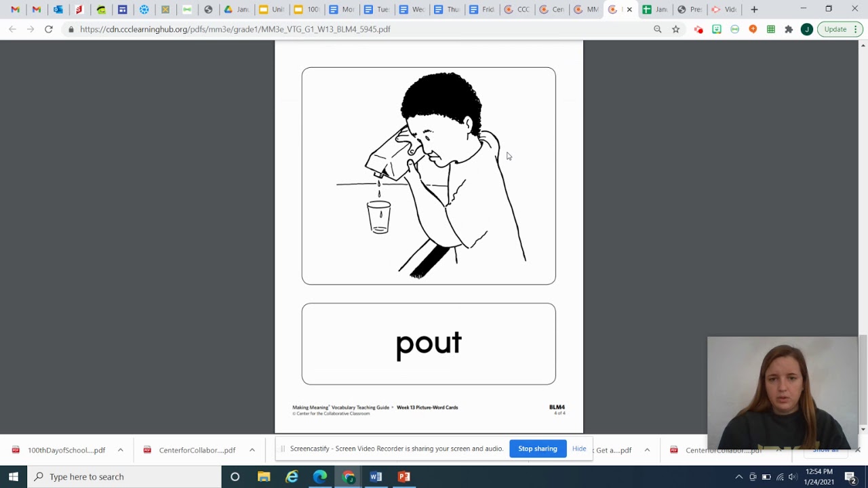Open Cortana circle on taskbar
The image size is (868, 488).
click(235, 476)
